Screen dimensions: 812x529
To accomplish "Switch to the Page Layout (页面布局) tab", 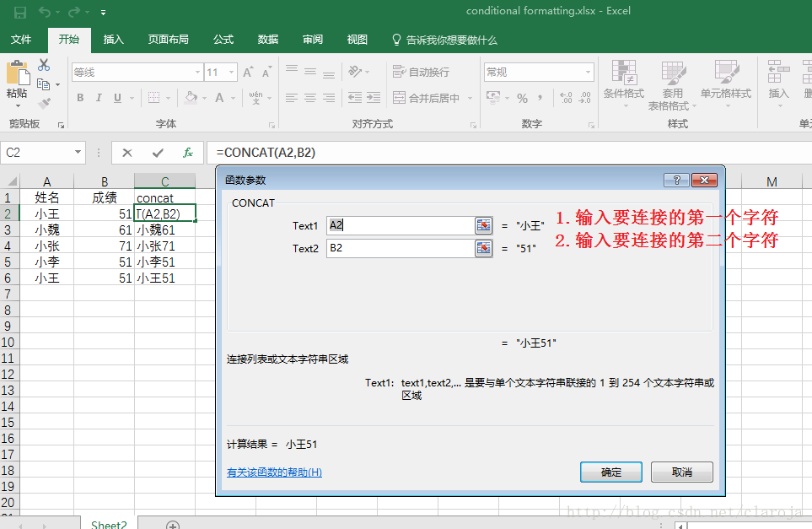I will tap(169, 40).
